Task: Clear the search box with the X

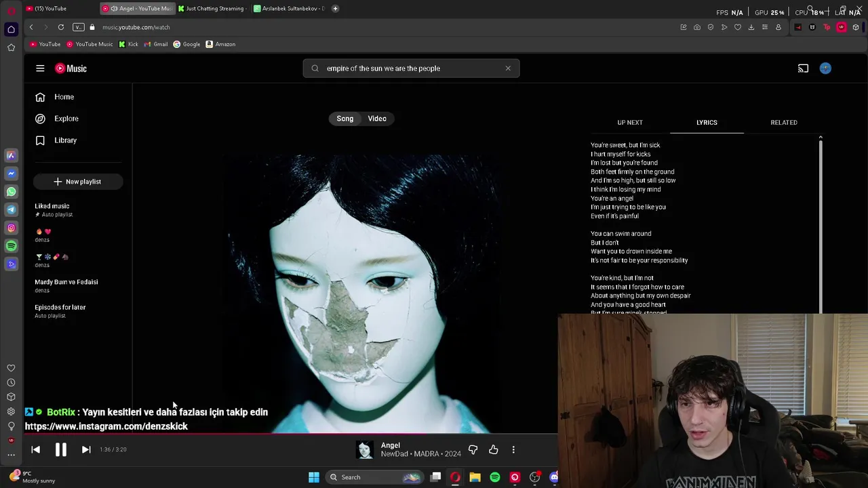Action: click(508, 68)
